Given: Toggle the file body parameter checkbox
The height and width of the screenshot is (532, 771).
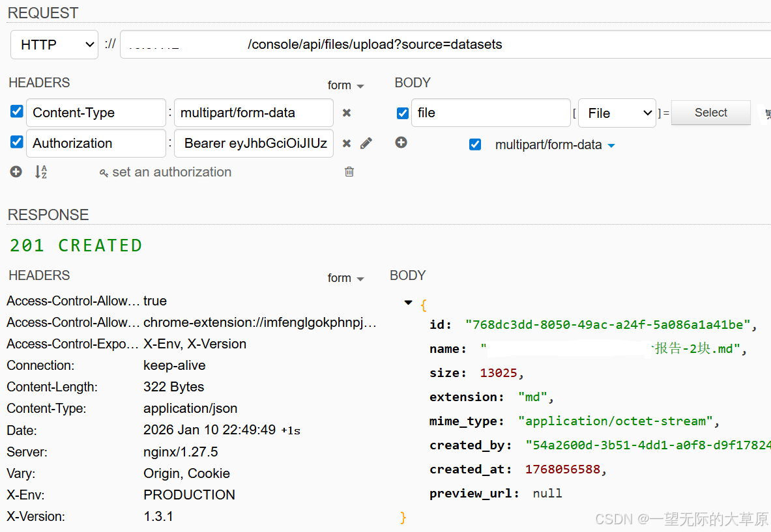Looking at the screenshot, I should tap(403, 113).
